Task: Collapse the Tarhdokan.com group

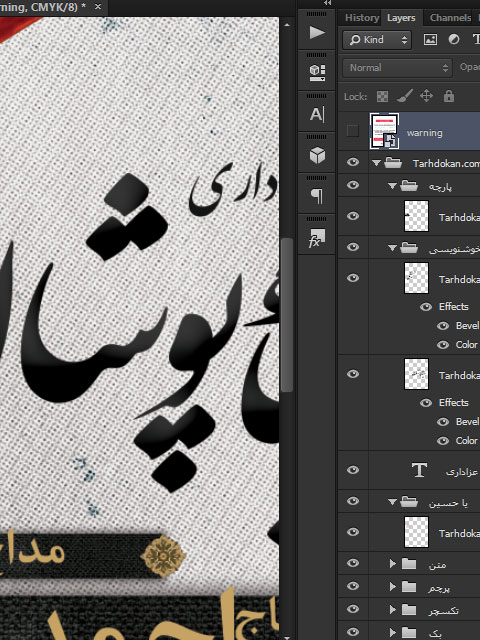Action: click(376, 163)
